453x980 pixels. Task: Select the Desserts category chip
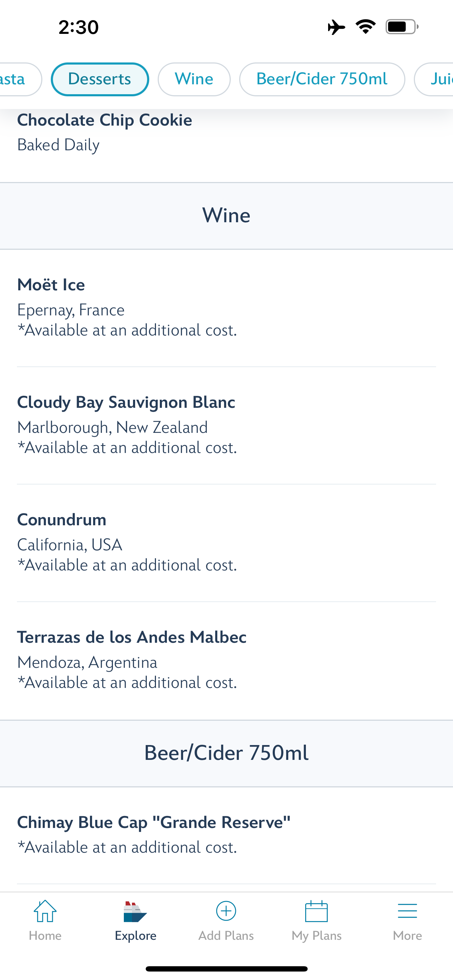click(x=99, y=79)
